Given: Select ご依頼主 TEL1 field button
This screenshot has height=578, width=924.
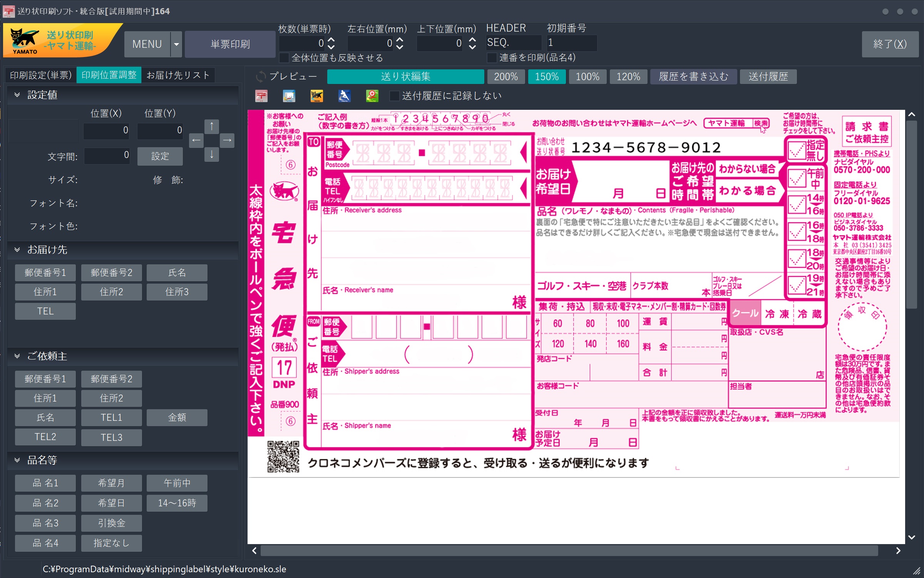Looking at the screenshot, I should pyautogui.click(x=112, y=418).
